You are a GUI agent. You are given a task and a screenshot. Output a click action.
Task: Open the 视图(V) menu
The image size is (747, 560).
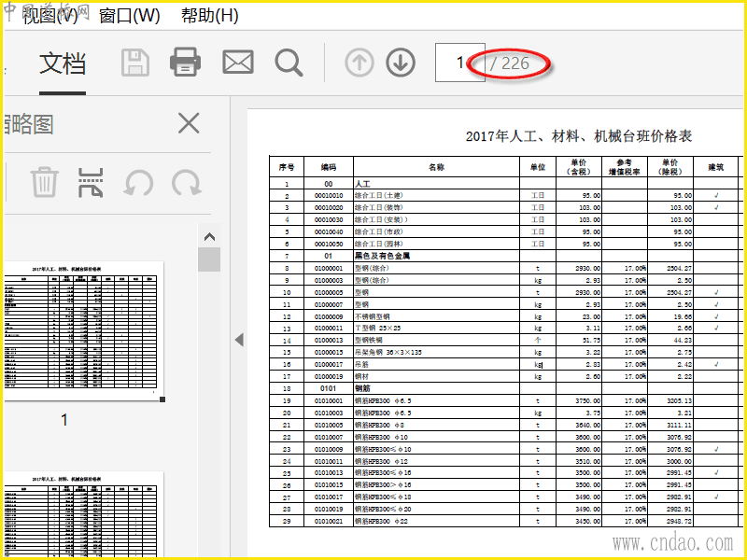[49, 16]
